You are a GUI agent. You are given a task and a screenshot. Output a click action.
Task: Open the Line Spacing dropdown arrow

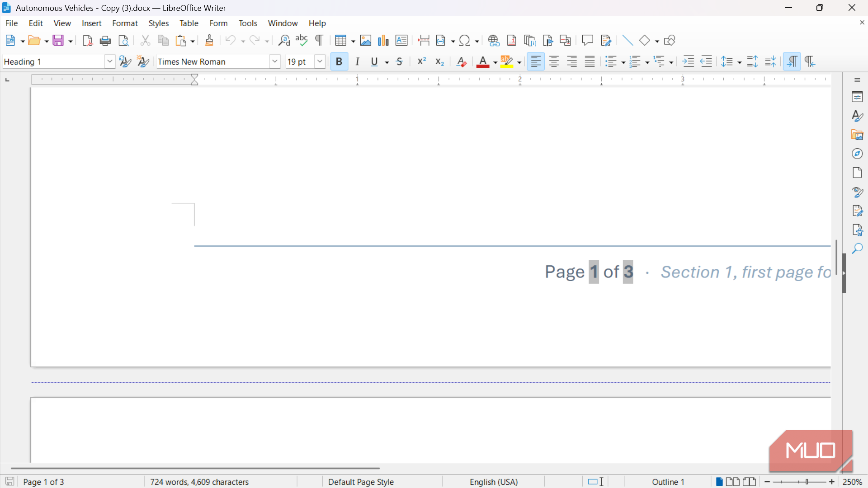(740, 62)
